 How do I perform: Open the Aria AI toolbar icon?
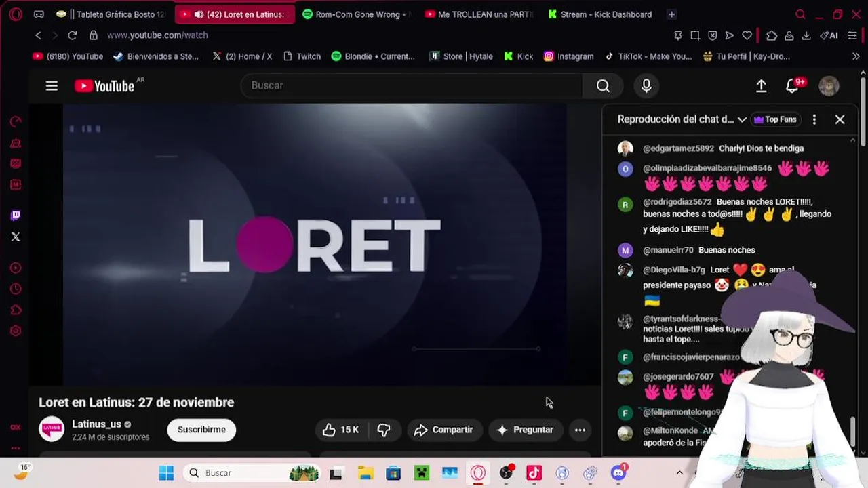click(829, 35)
